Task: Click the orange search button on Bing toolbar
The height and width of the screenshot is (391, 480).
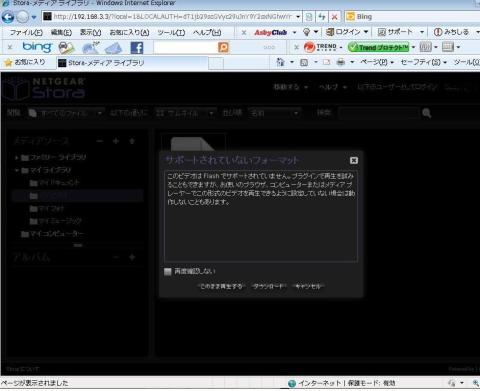Action: click(223, 47)
